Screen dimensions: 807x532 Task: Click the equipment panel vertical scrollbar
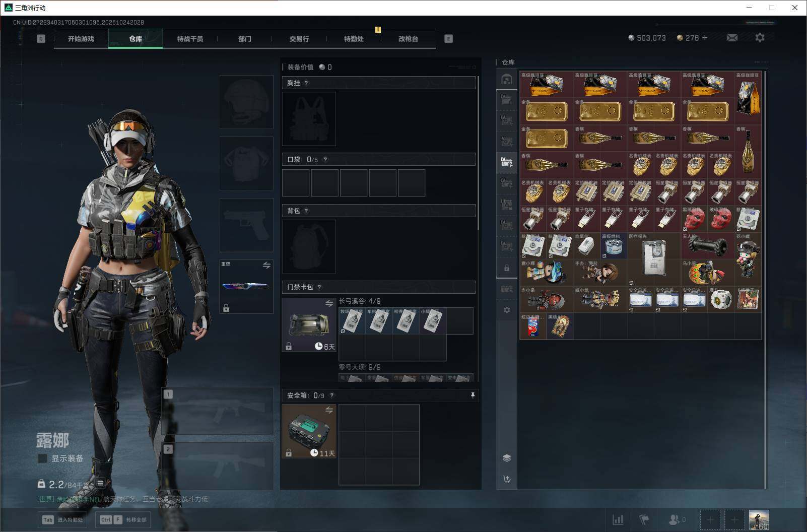point(478,153)
